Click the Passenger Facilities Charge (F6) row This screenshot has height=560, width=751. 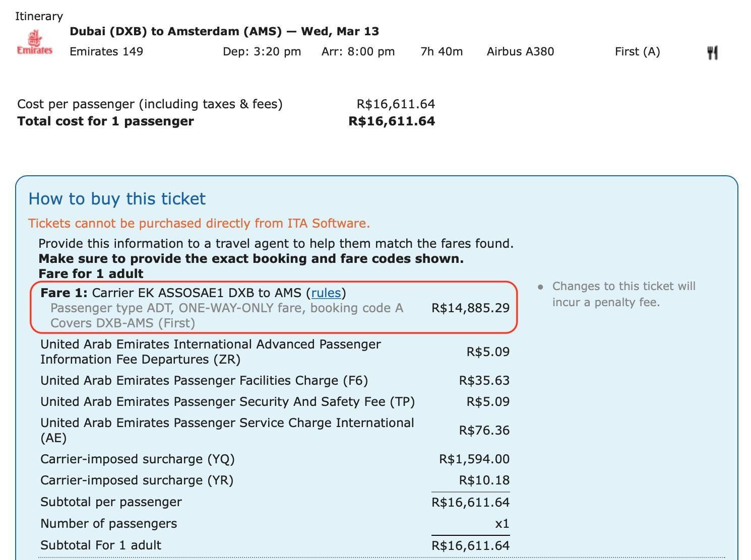(x=275, y=381)
